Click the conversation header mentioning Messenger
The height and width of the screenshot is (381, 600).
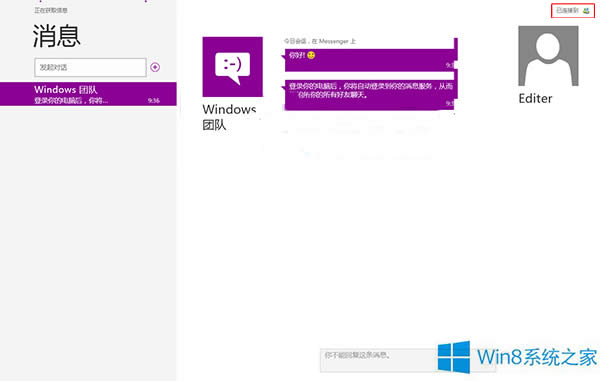[x=320, y=41]
